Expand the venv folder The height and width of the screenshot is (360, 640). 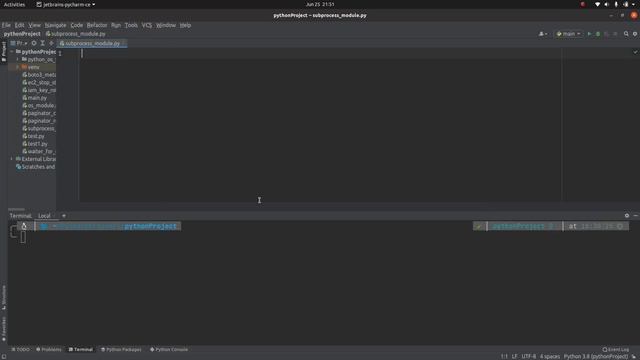[x=18, y=67]
